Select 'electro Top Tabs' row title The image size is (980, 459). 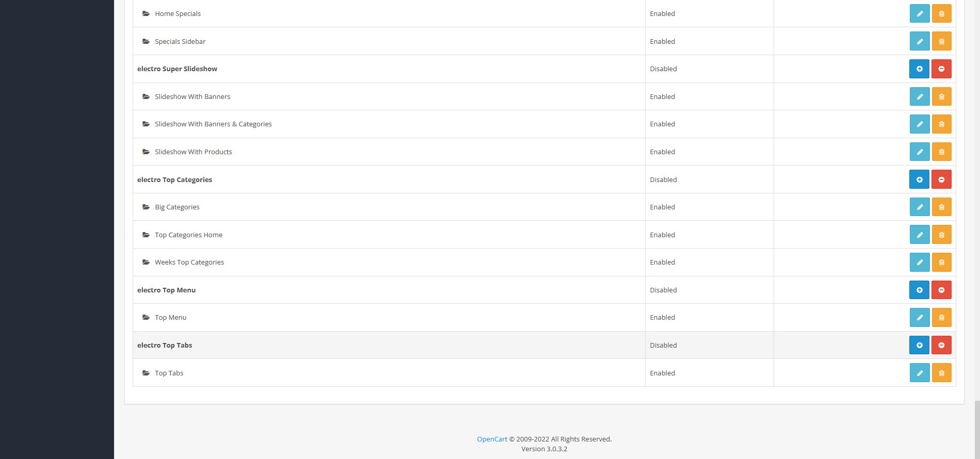(165, 345)
